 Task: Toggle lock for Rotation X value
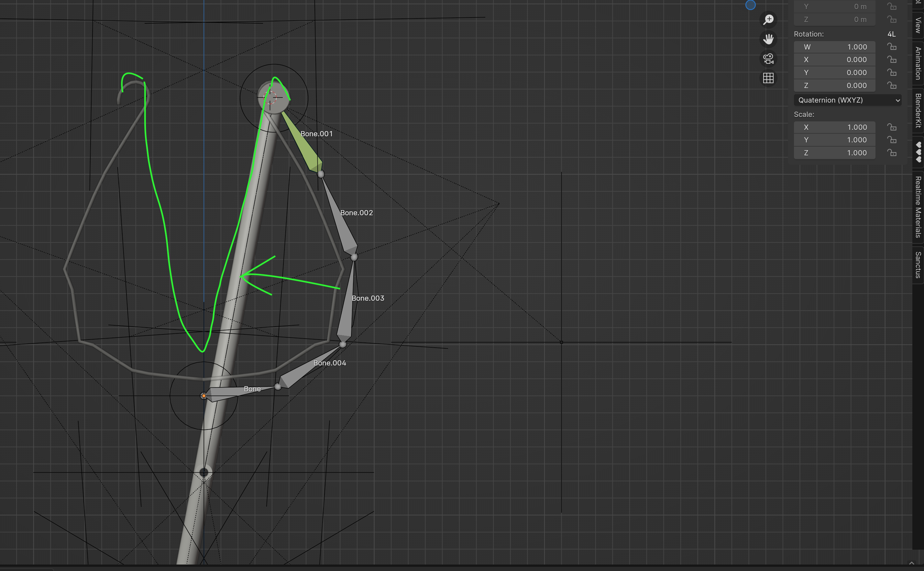(892, 60)
